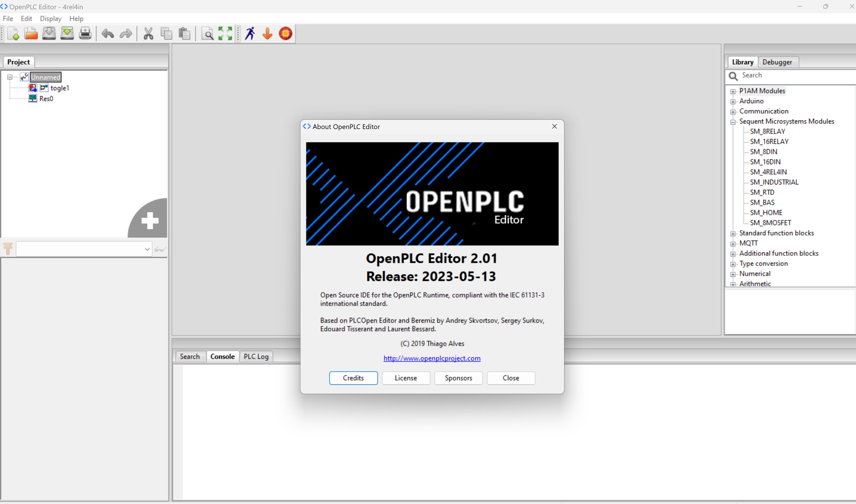856x504 pixels.
Task: Select the Library tab
Action: coord(742,62)
